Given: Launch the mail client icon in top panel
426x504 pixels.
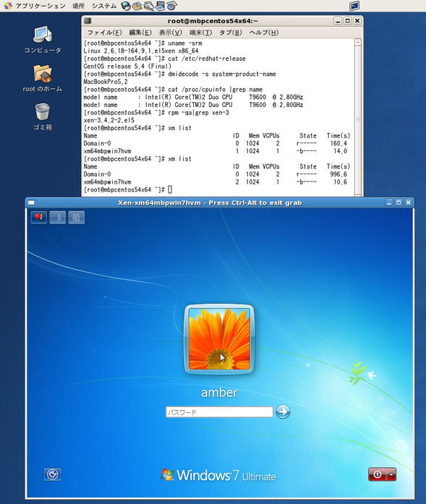Looking at the screenshot, I should pos(137,6).
